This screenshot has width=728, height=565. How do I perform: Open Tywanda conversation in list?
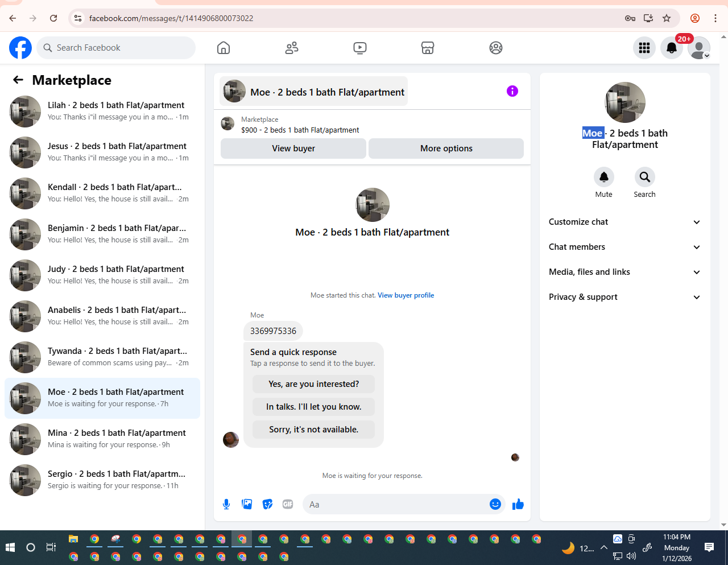[102, 357]
